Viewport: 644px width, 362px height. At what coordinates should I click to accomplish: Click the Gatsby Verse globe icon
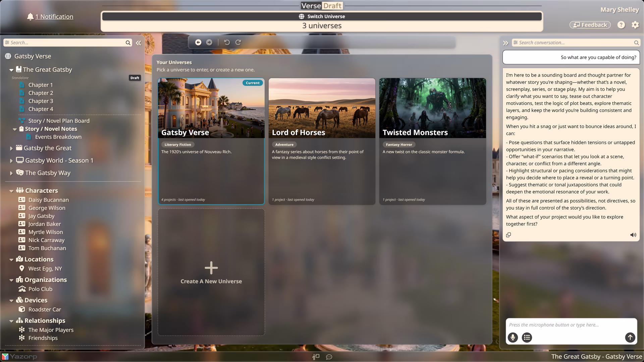pyautogui.click(x=8, y=56)
